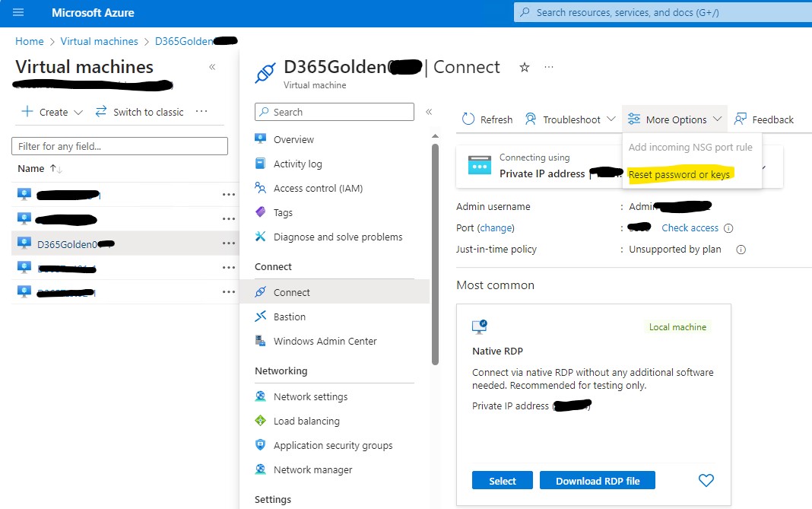812x509 pixels.
Task: Sort the list by Name column
Action: (x=40, y=168)
